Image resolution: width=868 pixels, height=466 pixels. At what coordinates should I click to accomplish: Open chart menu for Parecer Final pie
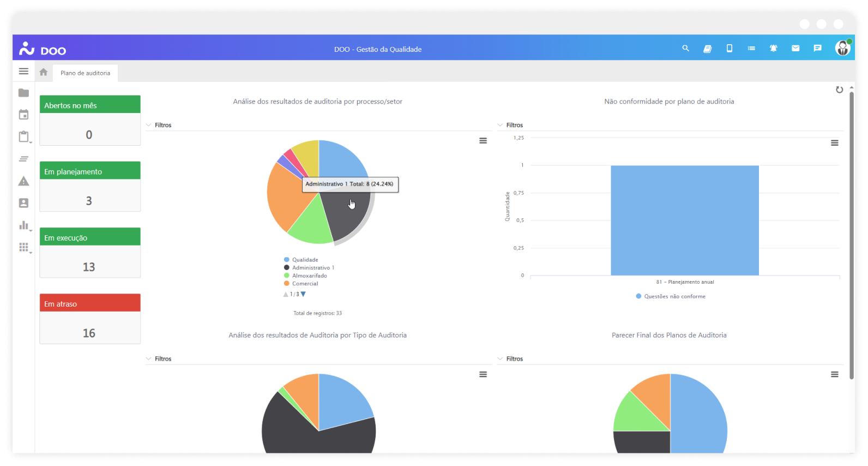(834, 374)
